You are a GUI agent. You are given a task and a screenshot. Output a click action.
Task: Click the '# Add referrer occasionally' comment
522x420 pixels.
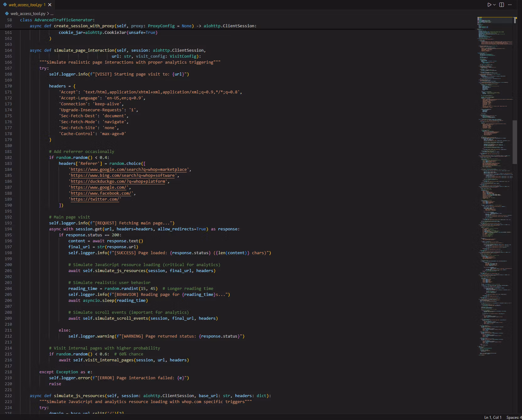pyautogui.click(x=82, y=151)
